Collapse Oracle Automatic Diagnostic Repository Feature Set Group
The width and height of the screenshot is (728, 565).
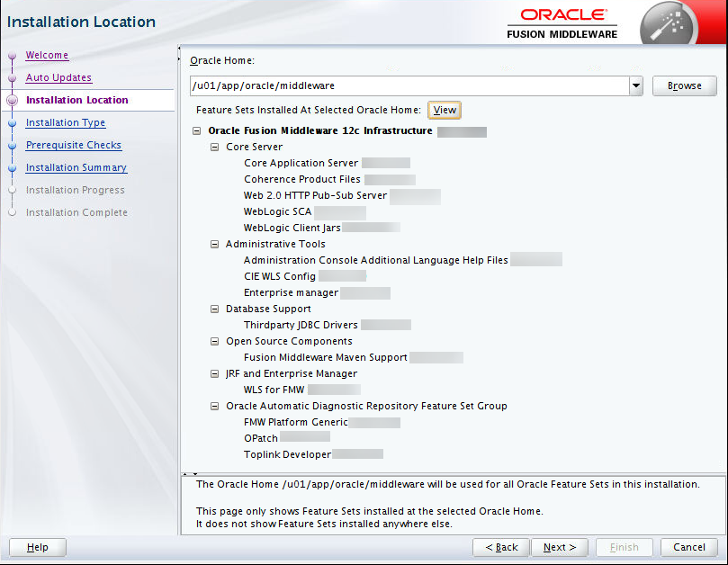(x=214, y=407)
